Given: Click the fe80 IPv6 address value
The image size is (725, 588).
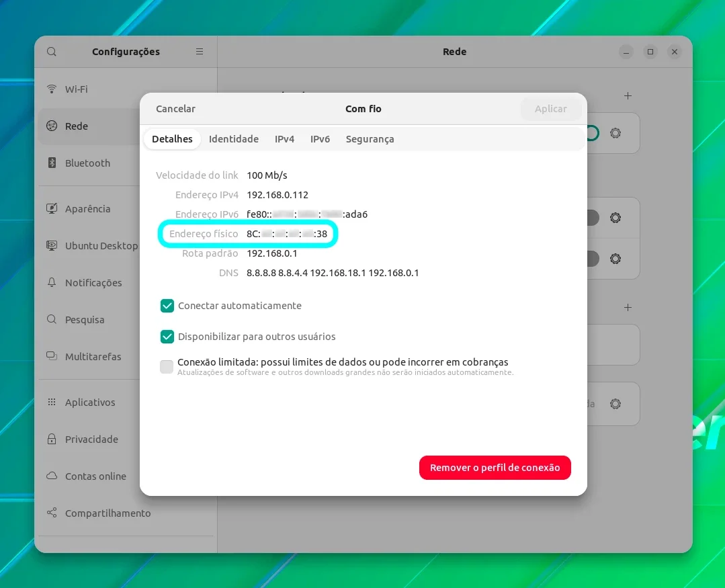Looking at the screenshot, I should (x=307, y=214).
